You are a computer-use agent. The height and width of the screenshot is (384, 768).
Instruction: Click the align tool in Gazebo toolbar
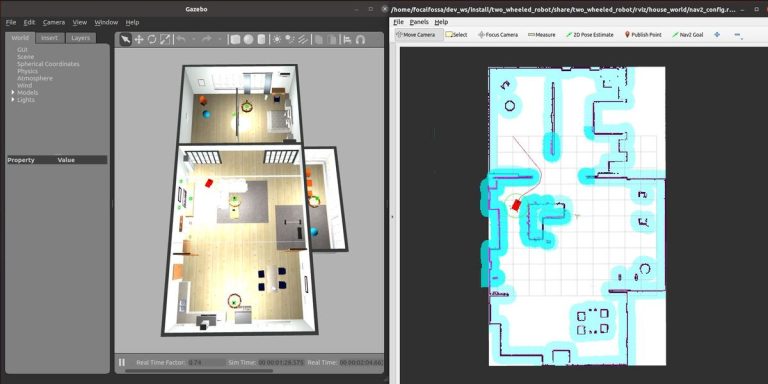click(347, 40)
